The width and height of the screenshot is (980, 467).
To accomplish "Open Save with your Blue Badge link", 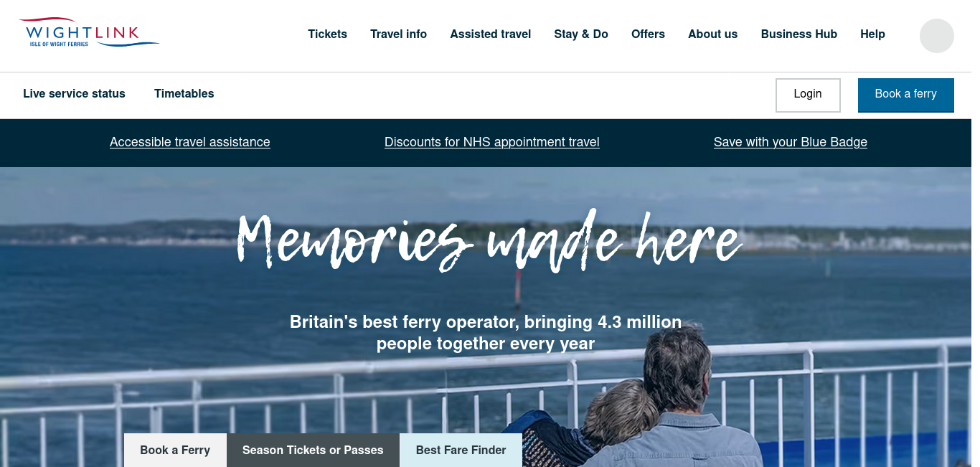I will pyautogui.click(x=791, y=142).
